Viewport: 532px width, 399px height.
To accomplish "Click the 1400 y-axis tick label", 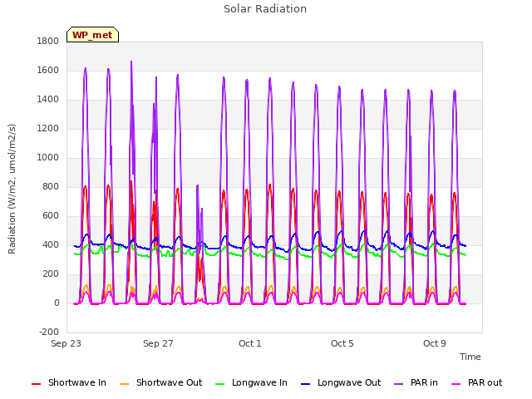I will (x=48, y=100).
